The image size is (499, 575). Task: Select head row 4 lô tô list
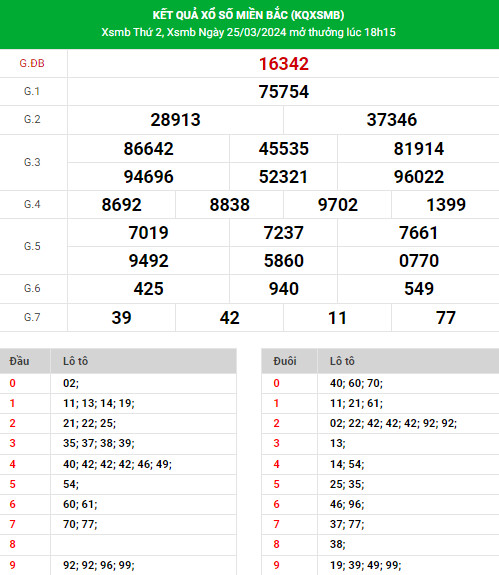(x=117, y=464)
